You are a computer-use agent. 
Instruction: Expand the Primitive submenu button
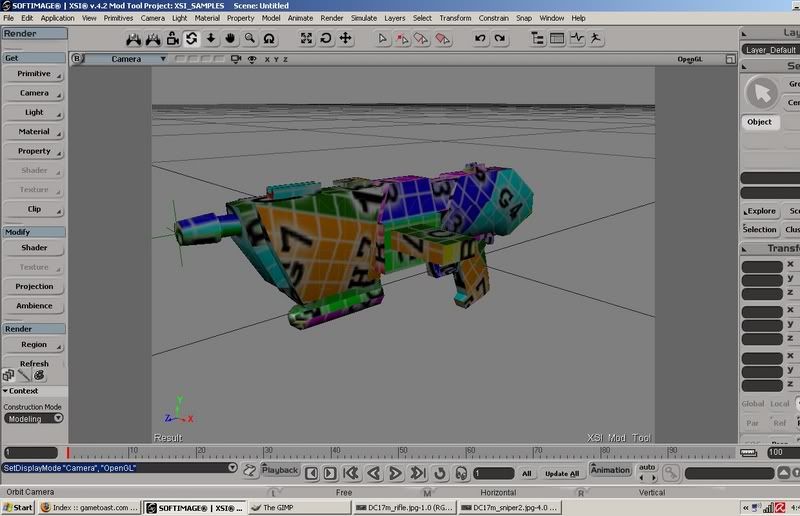[x=34, y=74]
